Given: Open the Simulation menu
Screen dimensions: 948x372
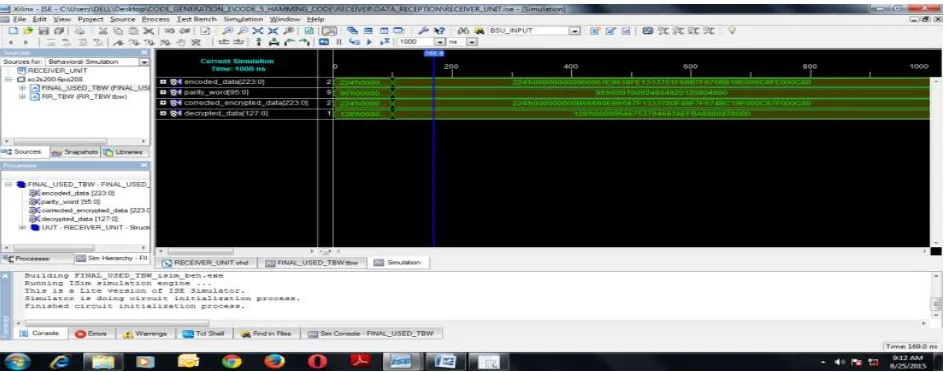Looking at the screenshot, I should click(x=243, y=20).
